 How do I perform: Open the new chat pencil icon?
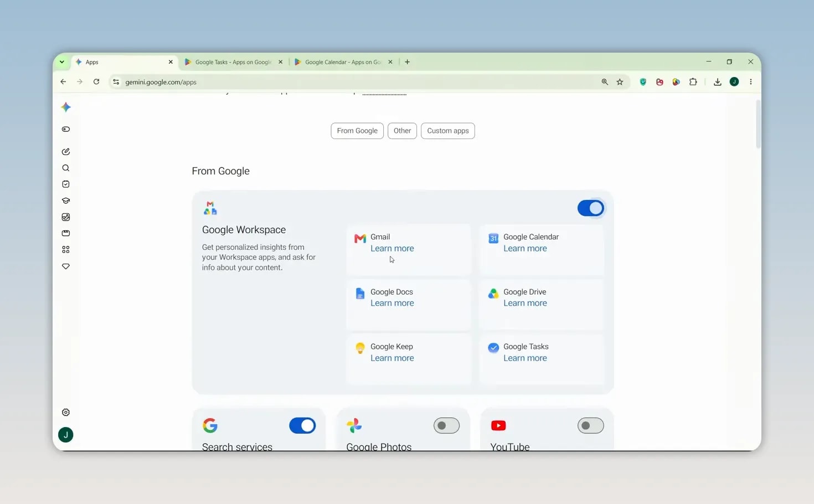(x=66, y=151)
